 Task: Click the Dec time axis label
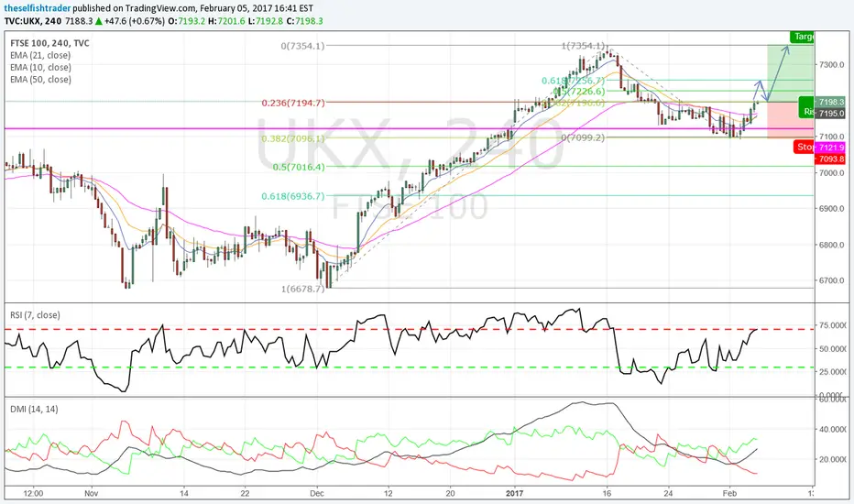(316, 494)
